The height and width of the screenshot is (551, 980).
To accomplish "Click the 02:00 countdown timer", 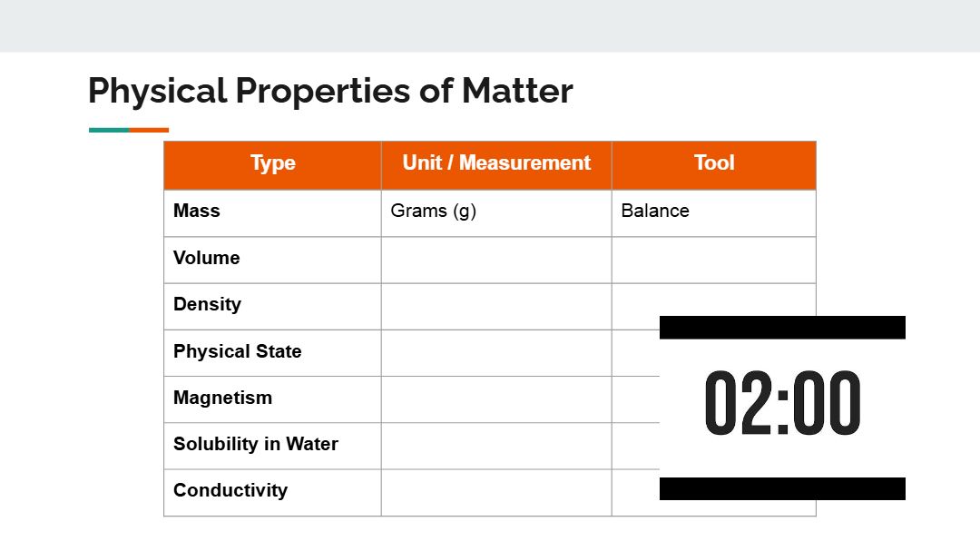I will (x=782, y=405).
